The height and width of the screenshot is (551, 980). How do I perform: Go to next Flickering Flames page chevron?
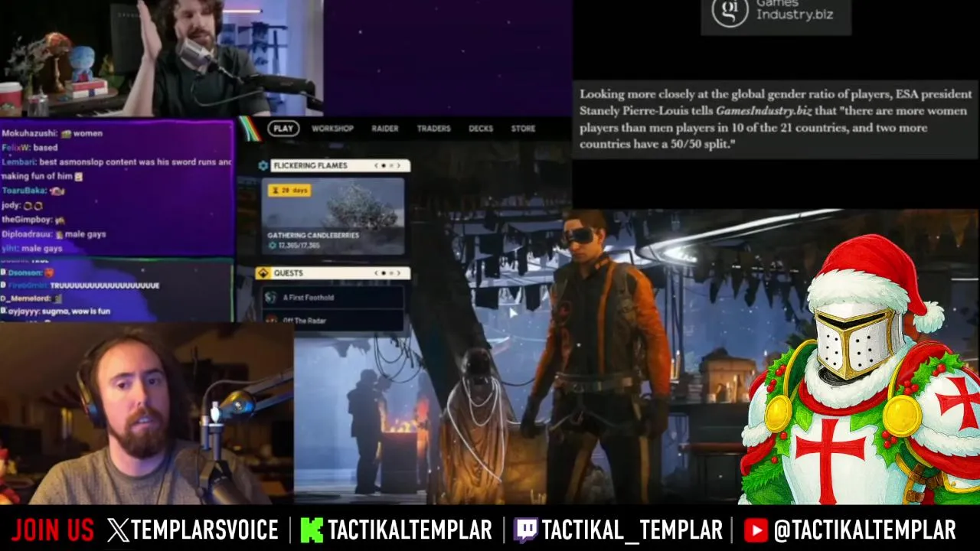click(398, 165)
